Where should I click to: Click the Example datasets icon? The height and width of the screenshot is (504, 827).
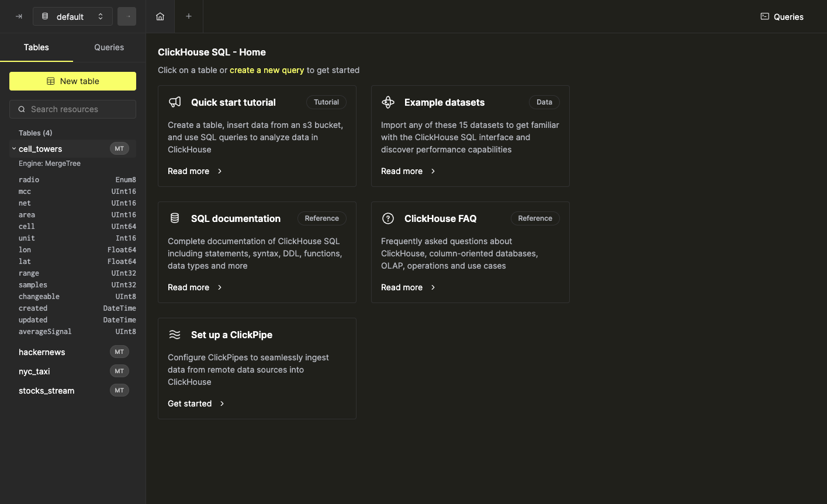tap(388, 102)
